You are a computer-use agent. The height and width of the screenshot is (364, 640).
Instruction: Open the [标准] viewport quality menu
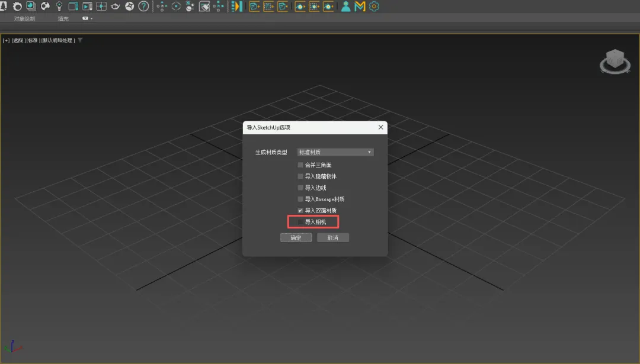(33, 40)
